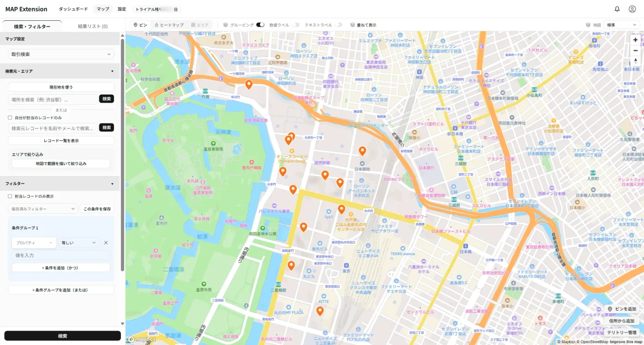Remove the condition with the X icon
The width and height of the screenshot is (644, 345).
tap(106, 243)
